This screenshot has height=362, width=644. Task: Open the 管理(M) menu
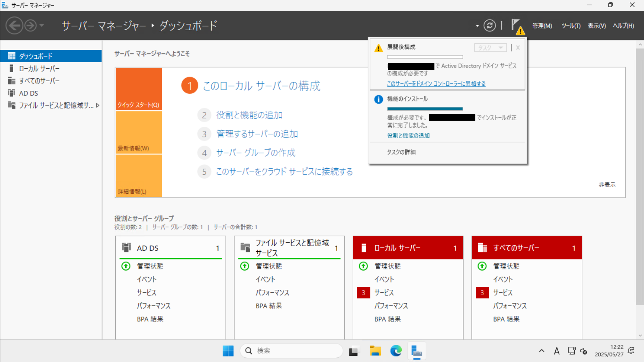pyautogui.click(x=542, y=26)
